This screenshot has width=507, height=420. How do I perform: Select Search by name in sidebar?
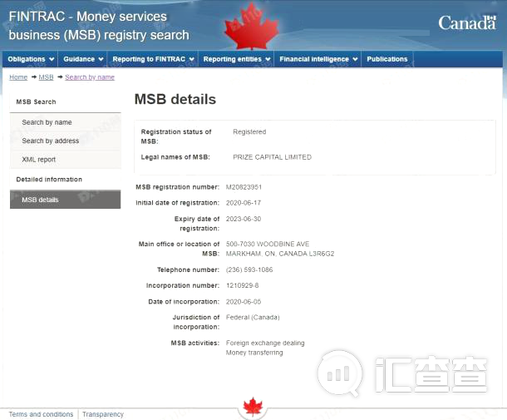point(66,122)
